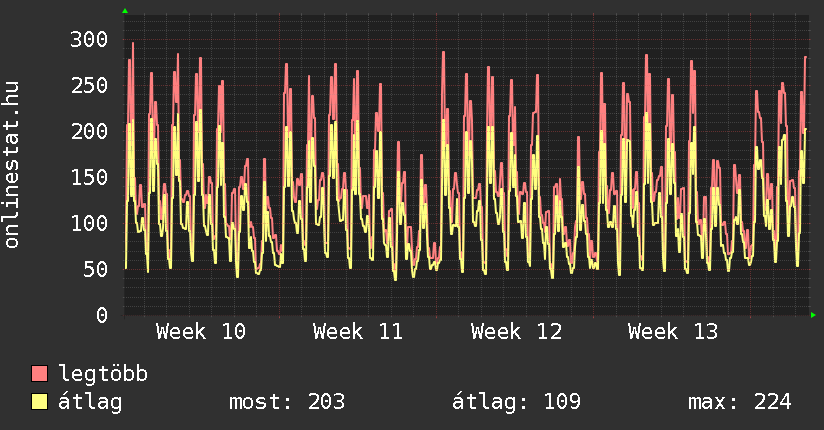This screenshot has height=430, width=824.
Task: Click the 'most: 203' statistic
Action: [287, 402]
